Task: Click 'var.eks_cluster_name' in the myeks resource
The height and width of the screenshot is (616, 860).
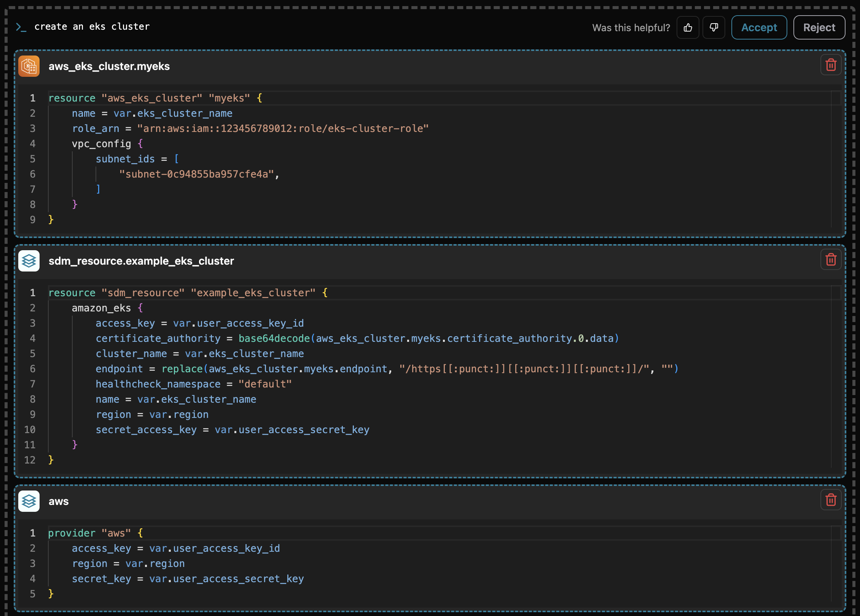Action: point(173,113)
